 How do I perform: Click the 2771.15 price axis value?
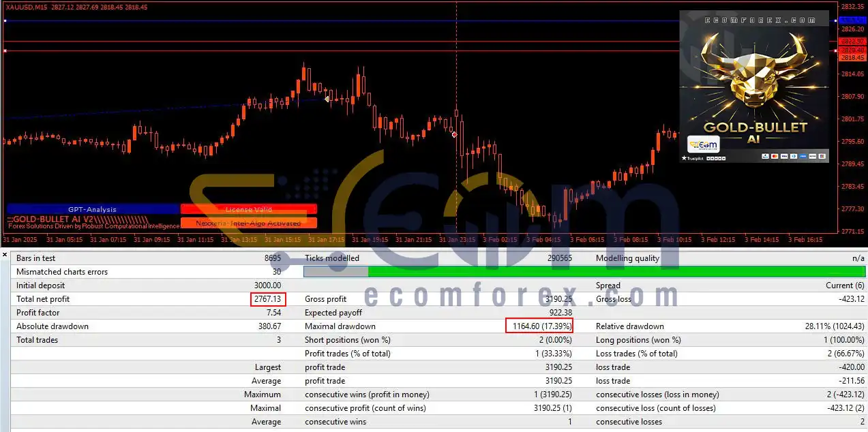(x=852, y=232)
